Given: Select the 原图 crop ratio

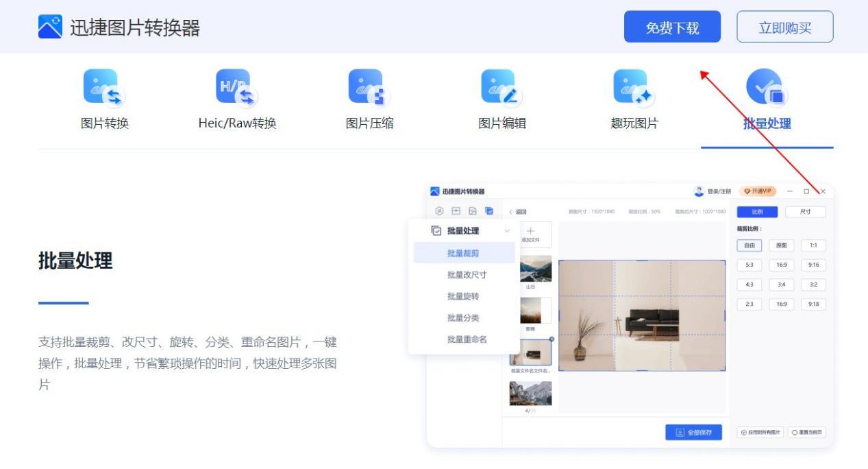Looking at the screenshot, I should pyautogui.click(x=782, y=245).
